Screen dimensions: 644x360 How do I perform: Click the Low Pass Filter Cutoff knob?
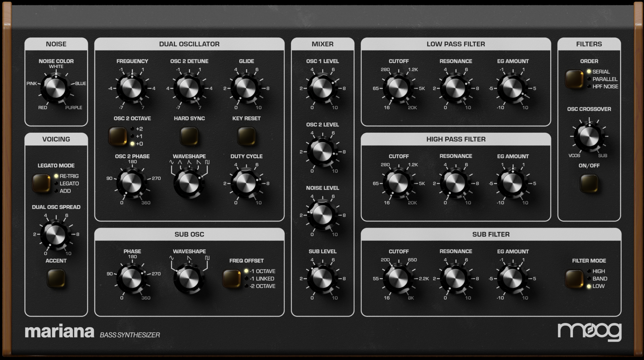pos(398,88)
